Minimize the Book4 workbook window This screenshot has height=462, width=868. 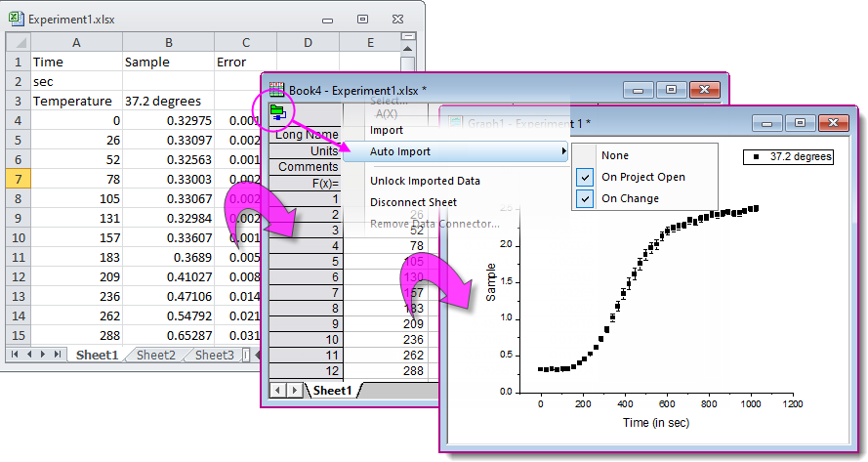638,90
